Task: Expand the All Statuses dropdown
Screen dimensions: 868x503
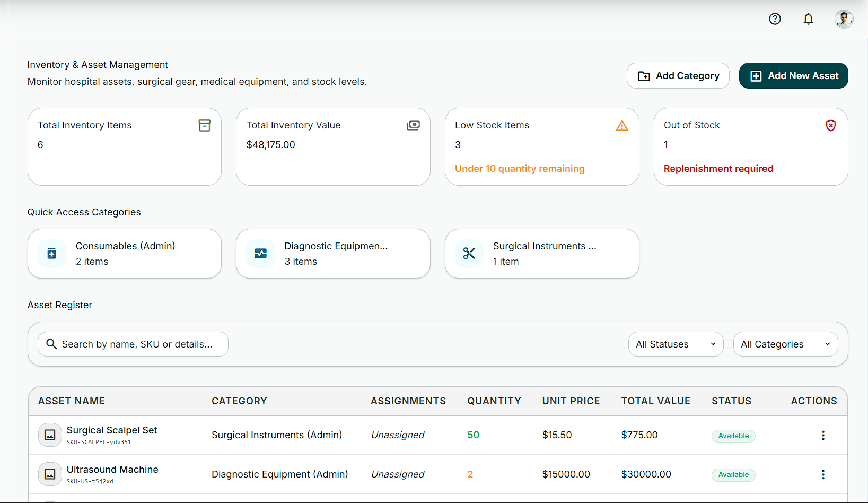Action: (x=676, y=344)
